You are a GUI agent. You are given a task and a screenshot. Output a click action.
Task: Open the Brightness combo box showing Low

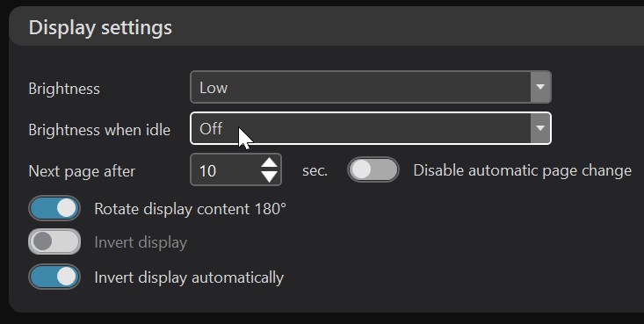click(371, 87)
